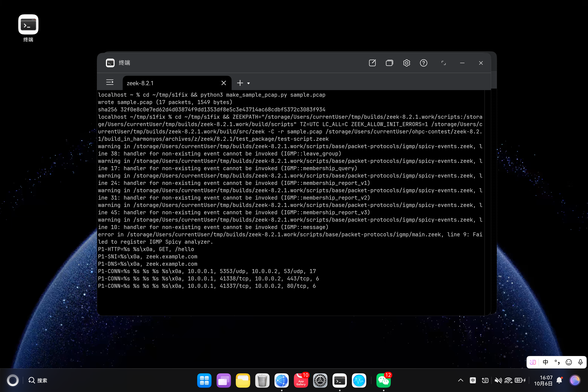Toggle punctuation mode in IME bar
Screen dimensions: 588x392
click(557, 362)
